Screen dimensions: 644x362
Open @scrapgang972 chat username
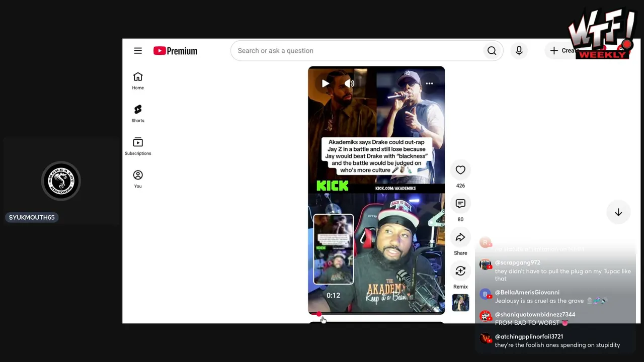tap(517, 262)
